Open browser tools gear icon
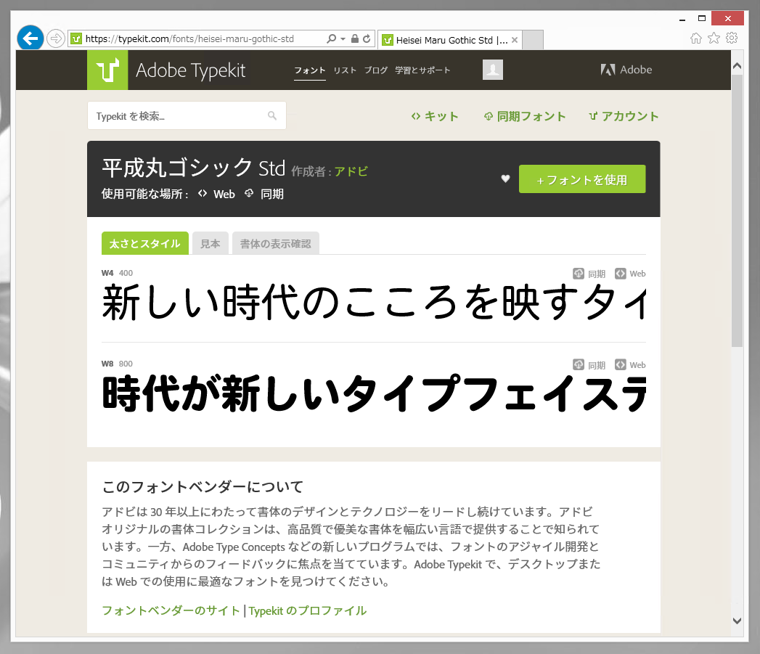This screenshot has height=654, width=760. [732, 38]
